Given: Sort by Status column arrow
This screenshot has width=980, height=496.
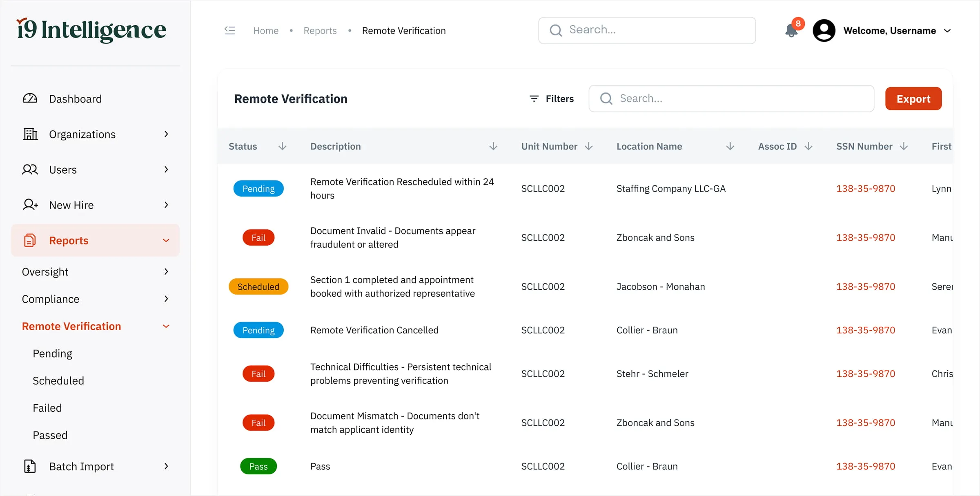Looking at the screenshot, I should [282, 146].
